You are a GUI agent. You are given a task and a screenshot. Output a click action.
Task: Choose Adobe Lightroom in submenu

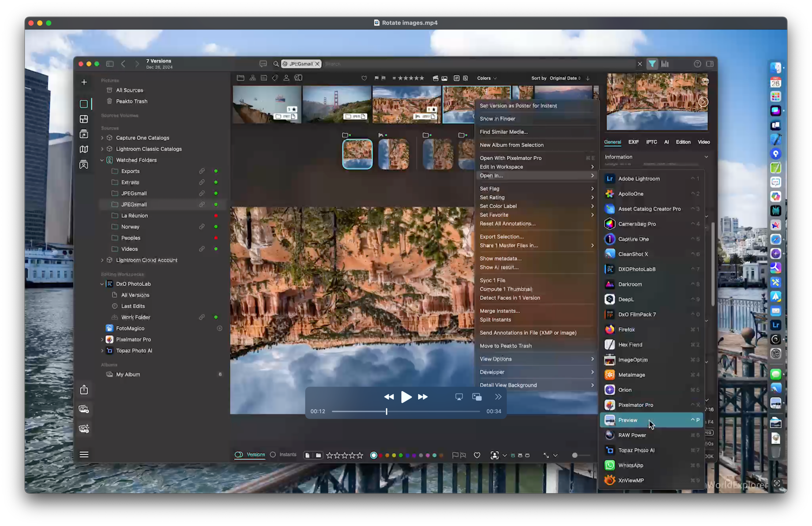point(651,179)
